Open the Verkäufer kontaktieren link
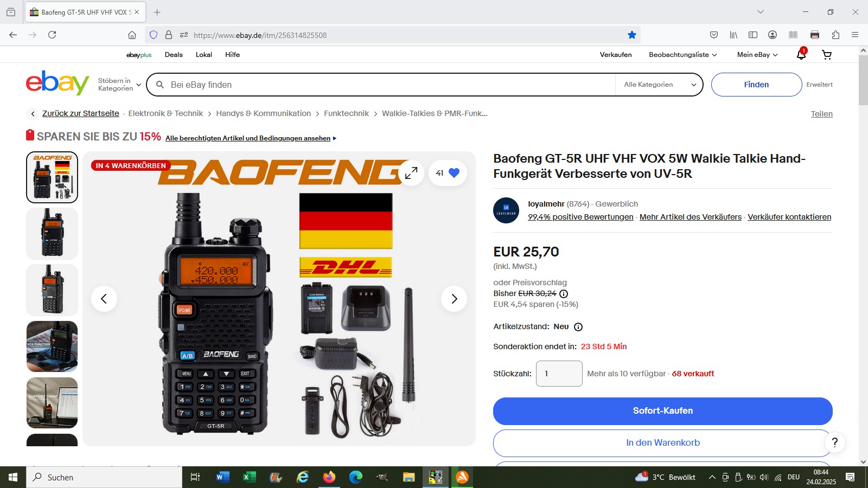This screenshot has width=868, height=488. [789, 217]
